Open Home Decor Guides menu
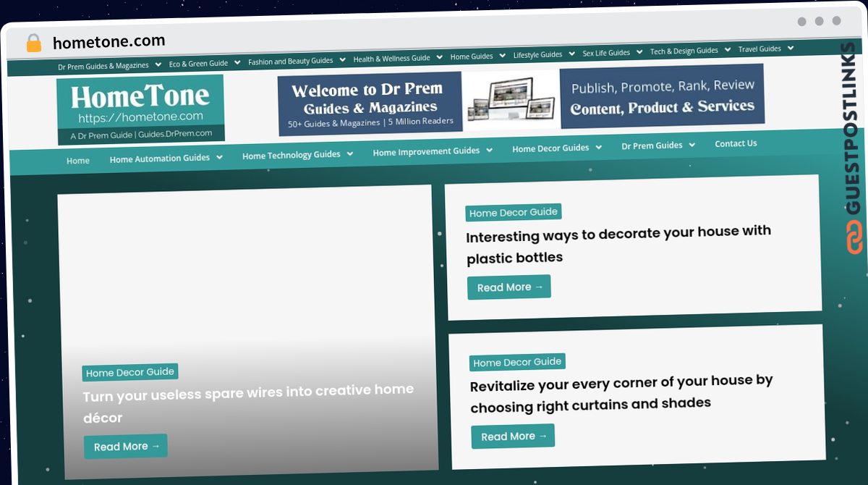The height and width of the screenshot is (485, 868). tap(550, 148)
